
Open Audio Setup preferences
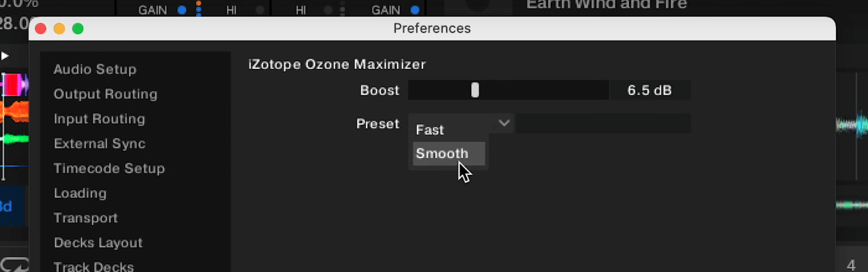click(95, 70)
